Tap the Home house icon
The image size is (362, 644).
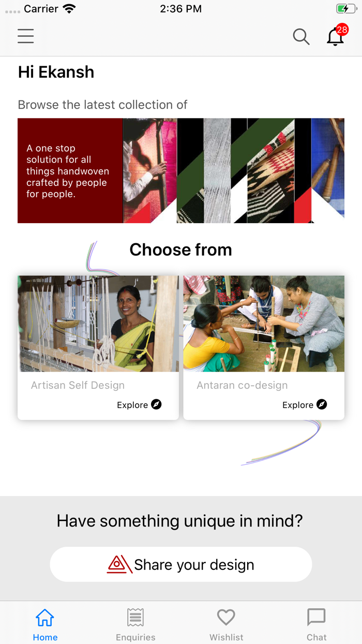tap(45, 617)
